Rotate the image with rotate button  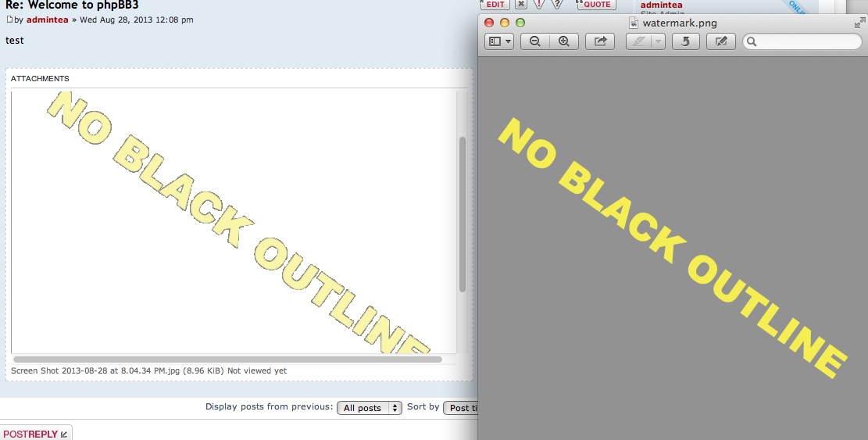pos(685,41)
